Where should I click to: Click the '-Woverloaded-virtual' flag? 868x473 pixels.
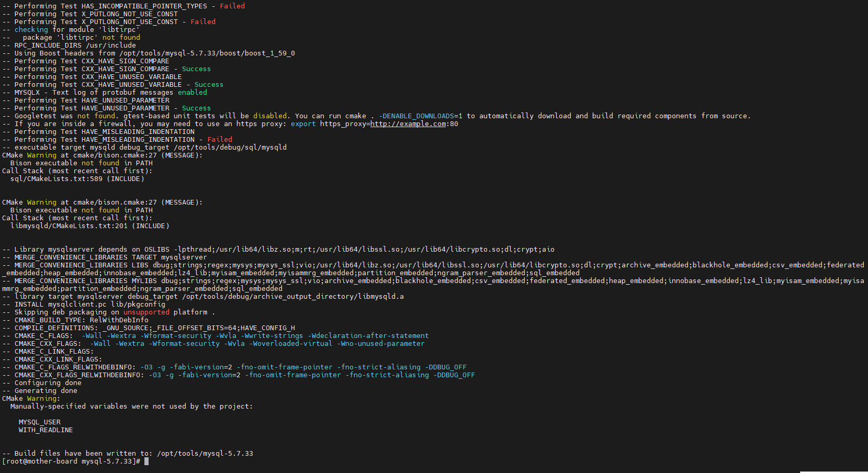[x=291, y=344]
